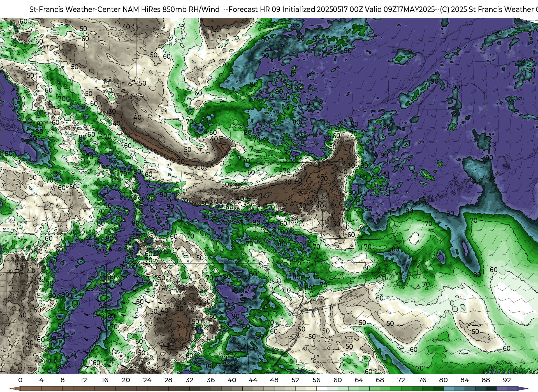Screen dimensions: 538x392
Task: Click the colorbar tick label "84"
Action: click(465, 380)
